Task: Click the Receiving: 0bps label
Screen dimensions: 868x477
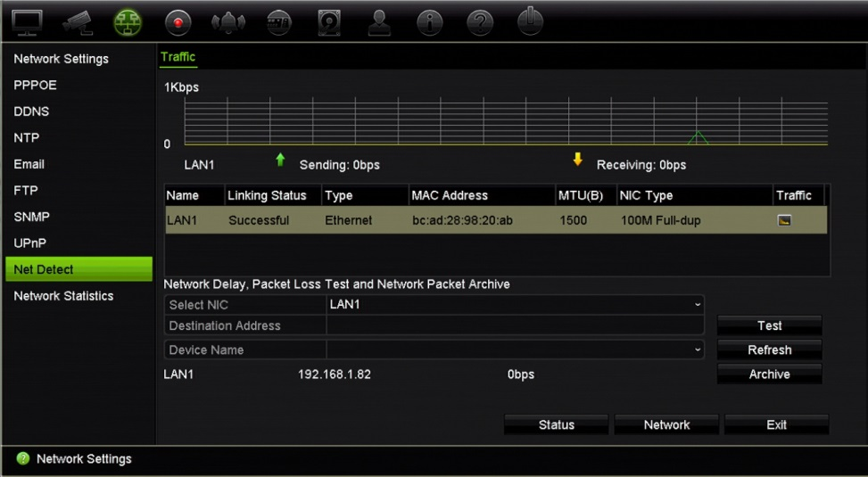Action: pos(641,165)
